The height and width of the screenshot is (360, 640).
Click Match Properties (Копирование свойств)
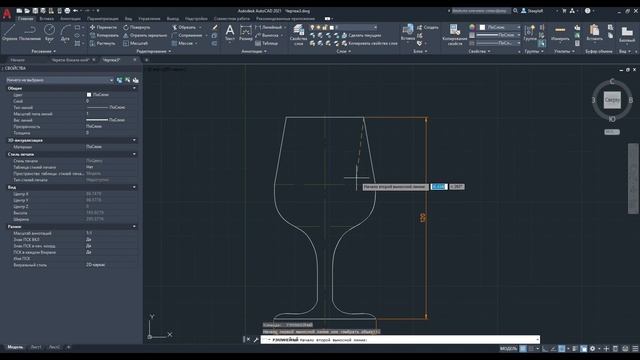tap(454, 34)
